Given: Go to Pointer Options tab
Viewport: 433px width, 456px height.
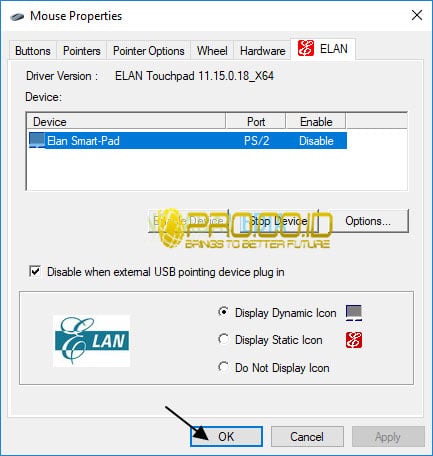Looking at the screenshot, I should [x=149, y=51].
